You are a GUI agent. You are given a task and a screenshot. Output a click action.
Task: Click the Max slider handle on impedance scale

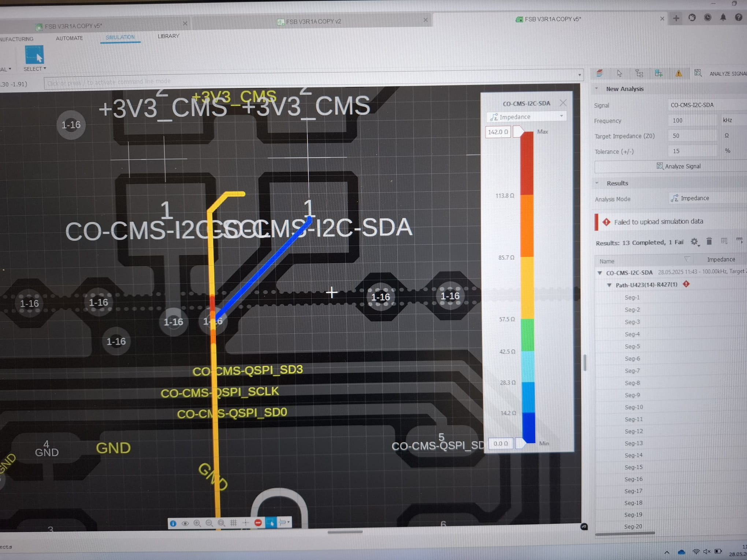point(518,131)
